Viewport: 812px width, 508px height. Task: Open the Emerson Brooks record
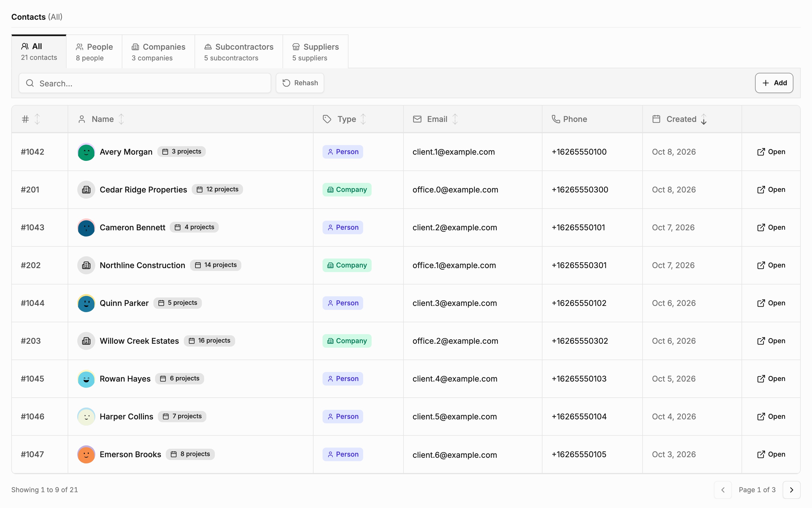click(x=771, y=455)
